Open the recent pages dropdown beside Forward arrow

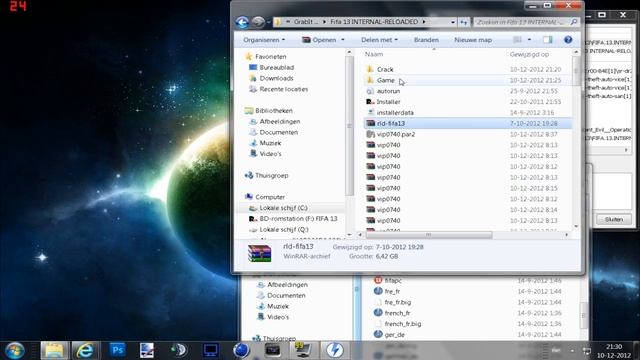click(x=269, y=22)
